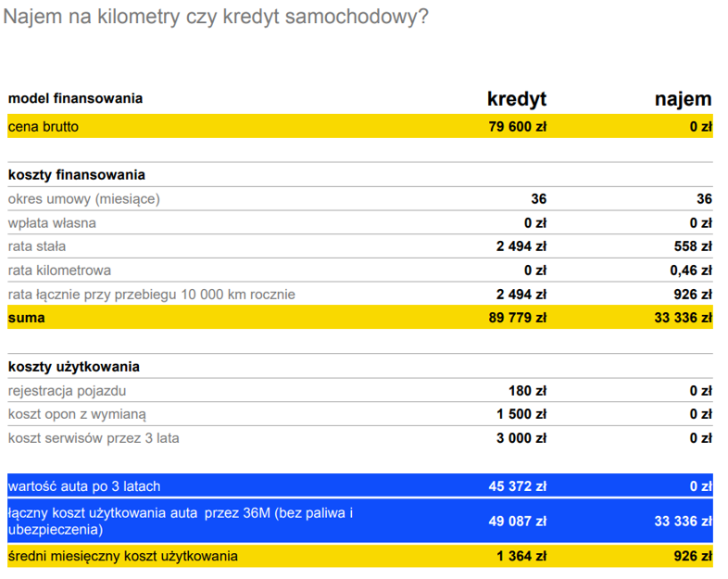Screen dimensions: 728x579
Task: Select the rejestracja pojazdu value 180 zł
Action: [x=527, y=391]
